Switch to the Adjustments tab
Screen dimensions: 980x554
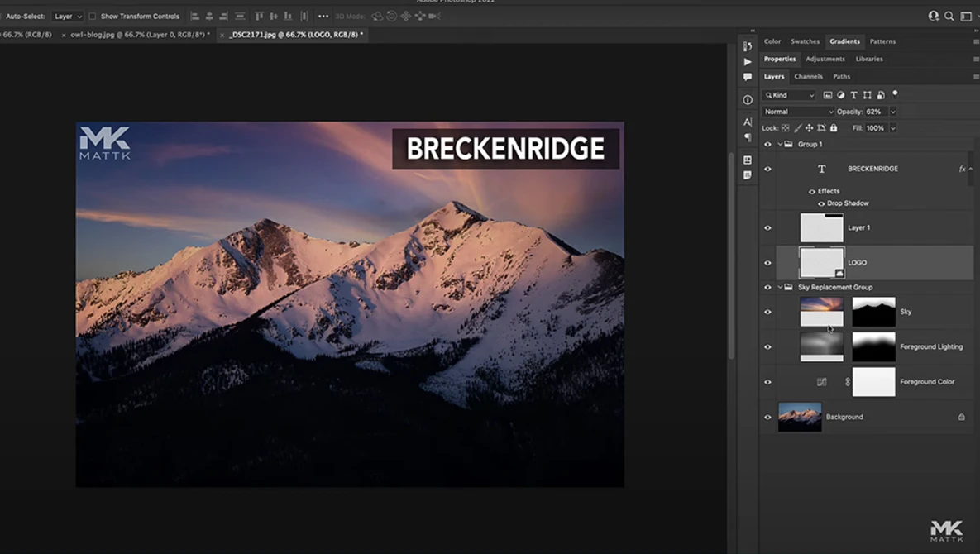coord(825,59)
